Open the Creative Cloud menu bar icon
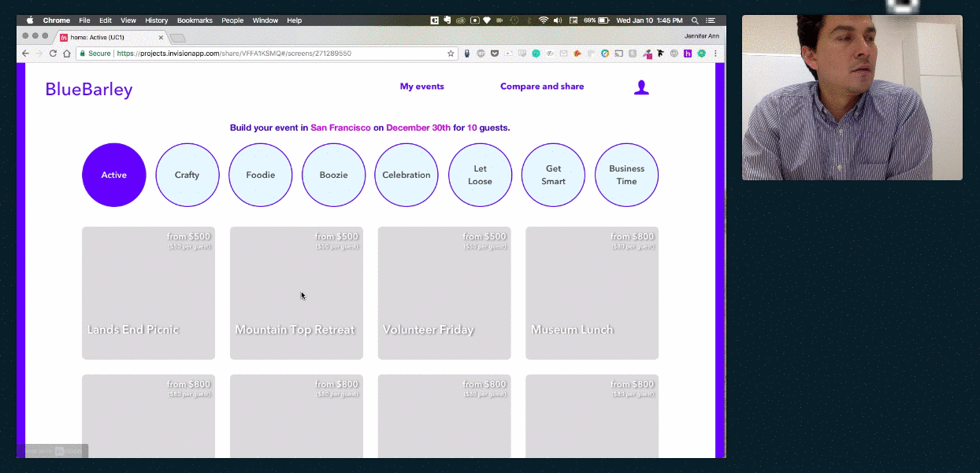Image resolution: width=980 pixels, height=473 pixels. [x=460, y=20]
